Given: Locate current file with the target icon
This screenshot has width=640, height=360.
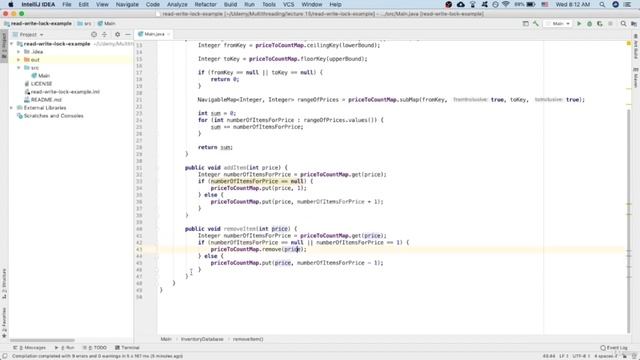Looking at the screenshot, I should click(94, 35).
